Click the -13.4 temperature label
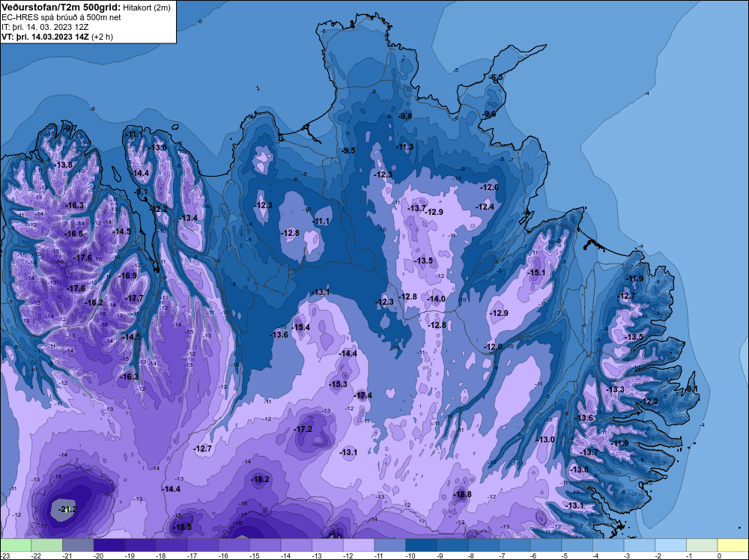This screenshot has height=560, width=749. [x=189, y=218]
